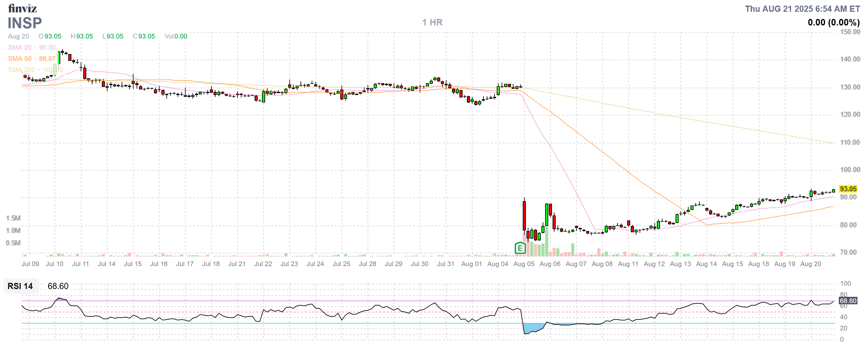Click the large red Aug 05 candlestick

coord(524,215)
